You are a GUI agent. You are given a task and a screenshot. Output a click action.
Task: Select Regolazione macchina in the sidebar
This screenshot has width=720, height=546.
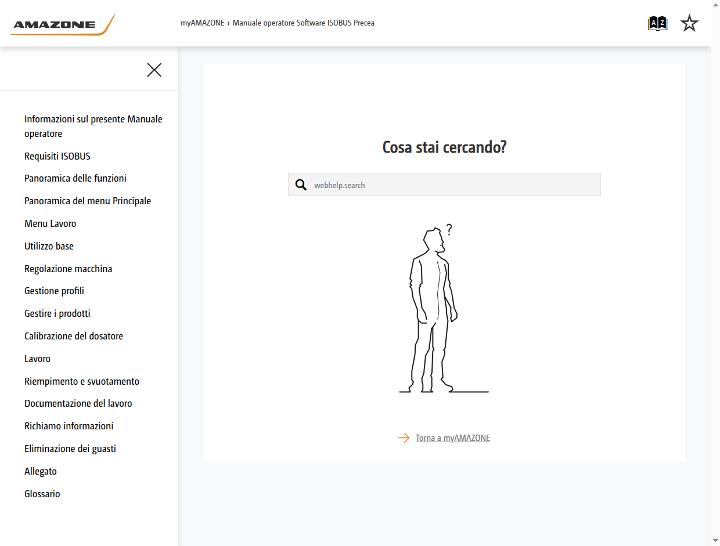[68, 269]
